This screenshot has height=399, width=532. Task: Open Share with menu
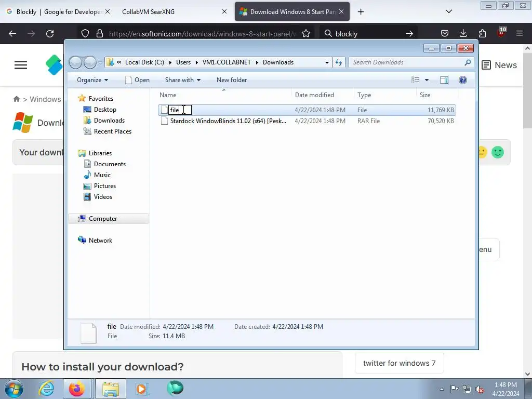(182, 80)
